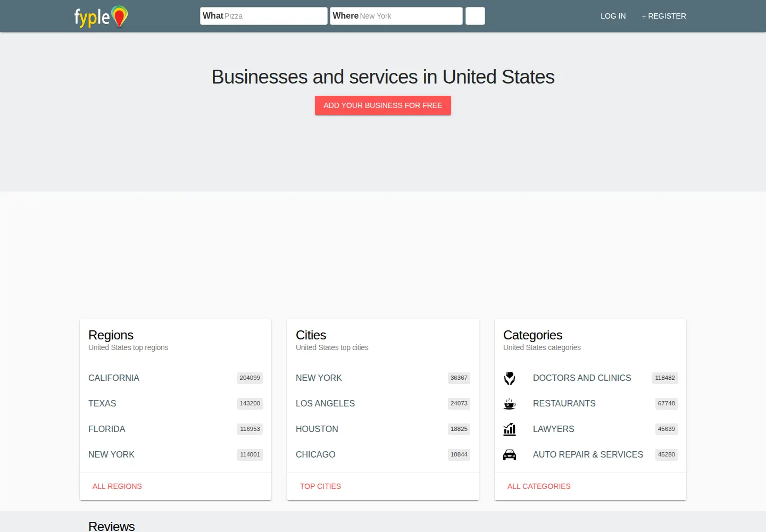
Task: Click the Doctors and Clinics count 118482
Action: [665, 378]
